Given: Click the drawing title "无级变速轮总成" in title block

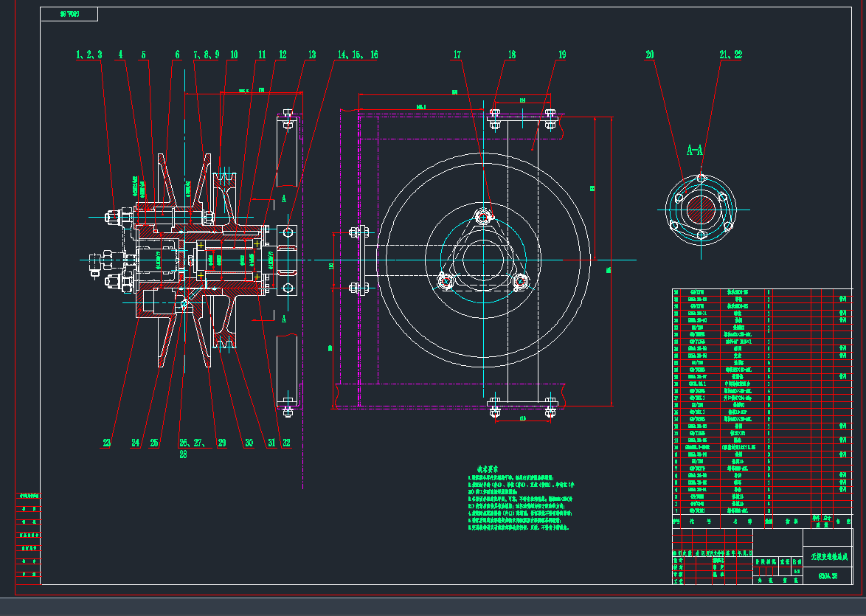Looking at the screenshot, I should 828,557.
